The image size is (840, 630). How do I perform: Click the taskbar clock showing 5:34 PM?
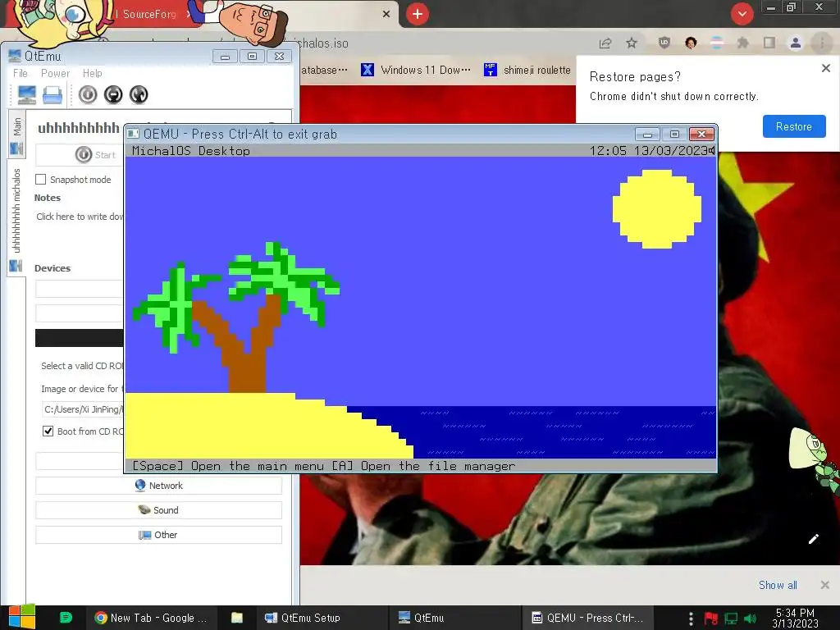[x=796, y=618]
